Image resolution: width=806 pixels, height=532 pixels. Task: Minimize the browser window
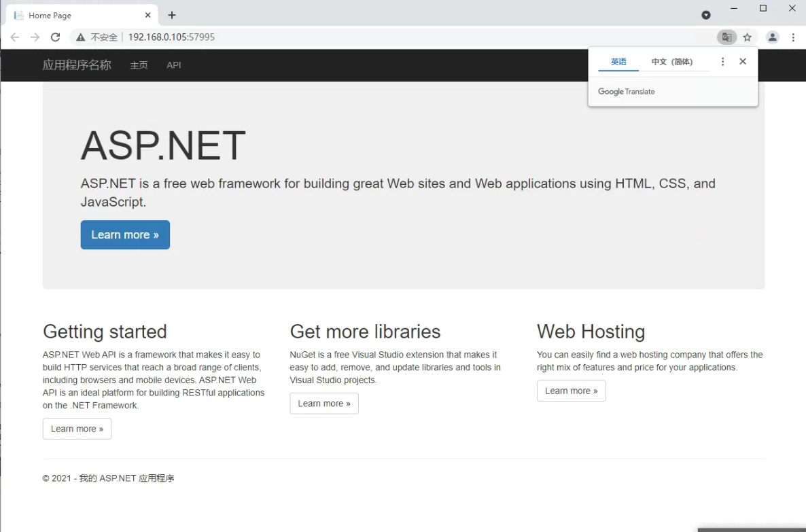click(x=733, y=8)
